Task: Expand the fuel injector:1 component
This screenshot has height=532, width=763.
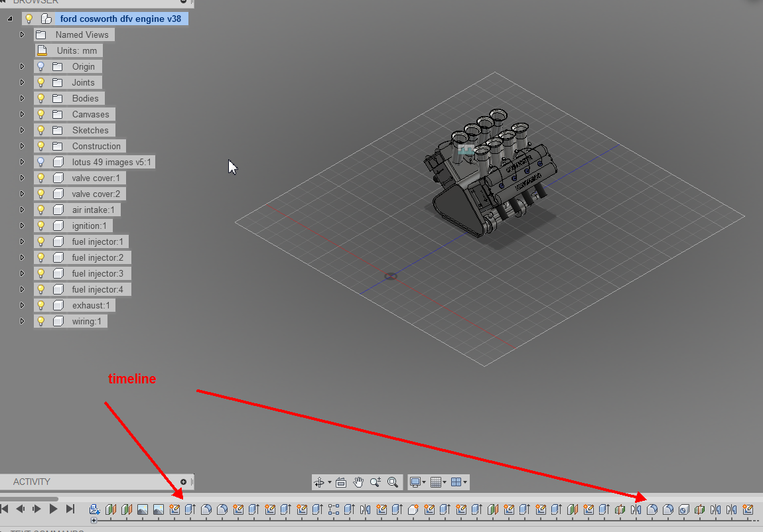Action: [22, 241]
